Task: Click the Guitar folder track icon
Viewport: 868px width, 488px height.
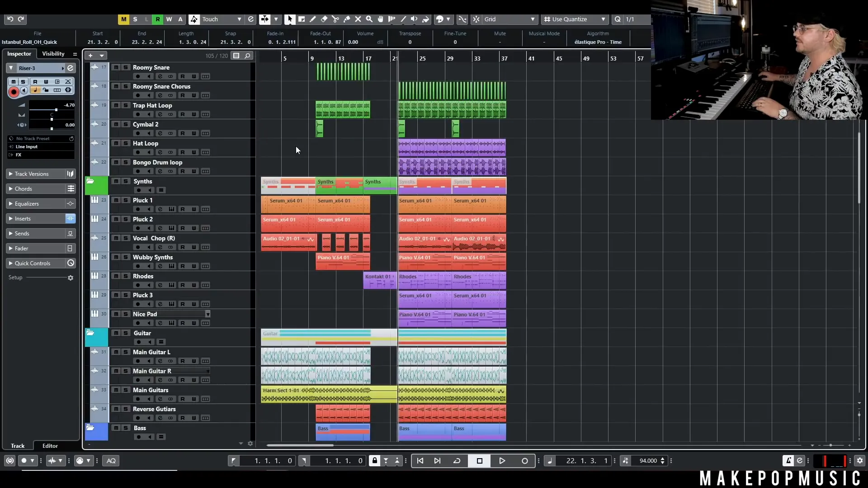Action: (x=90, y=333)
